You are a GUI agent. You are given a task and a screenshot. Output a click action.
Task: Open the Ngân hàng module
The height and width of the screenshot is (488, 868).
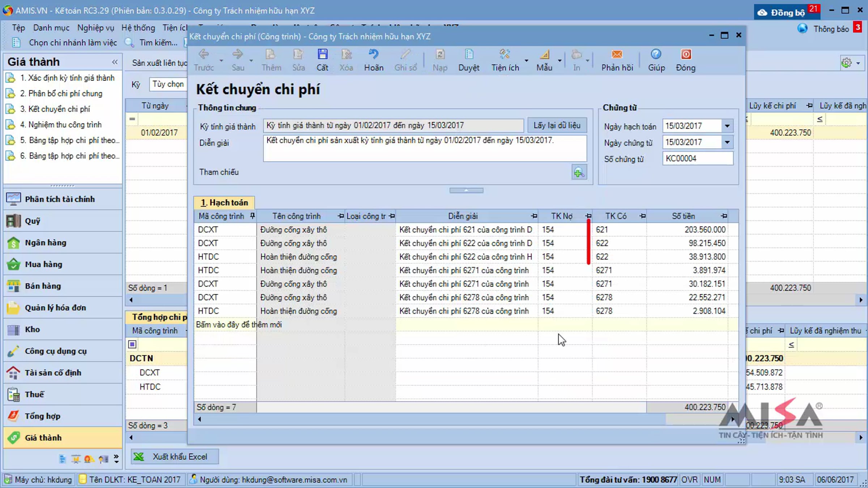(63, 243)
